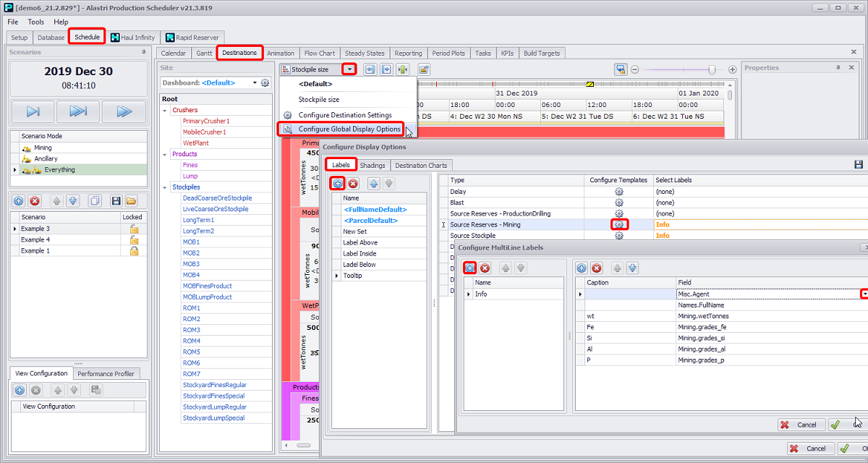Select the Mining scenario mode
The image size is (868, 463).
(43, 148)
